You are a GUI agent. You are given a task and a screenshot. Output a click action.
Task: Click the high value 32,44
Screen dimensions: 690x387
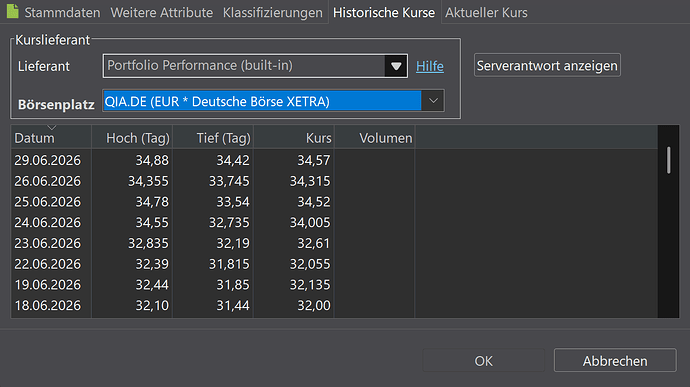(x=152, y=284)
